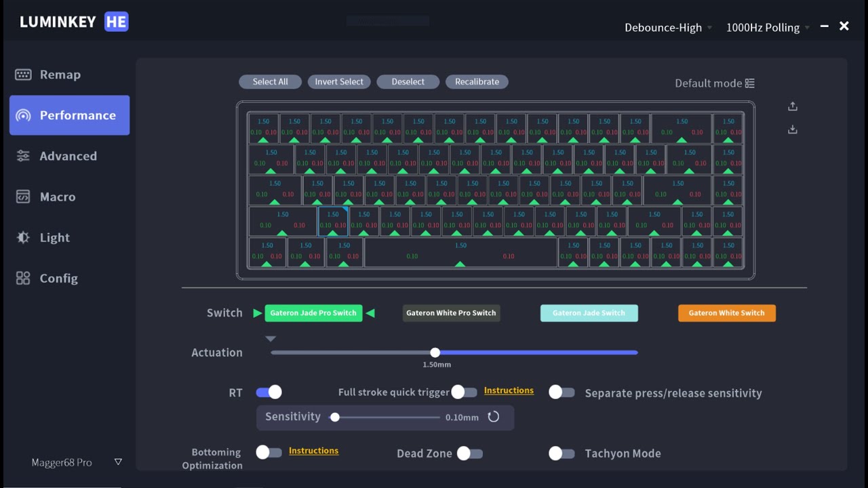Turn on Tachyon Mode
Viewport: 868px width, 488px height.
(562, 453)
